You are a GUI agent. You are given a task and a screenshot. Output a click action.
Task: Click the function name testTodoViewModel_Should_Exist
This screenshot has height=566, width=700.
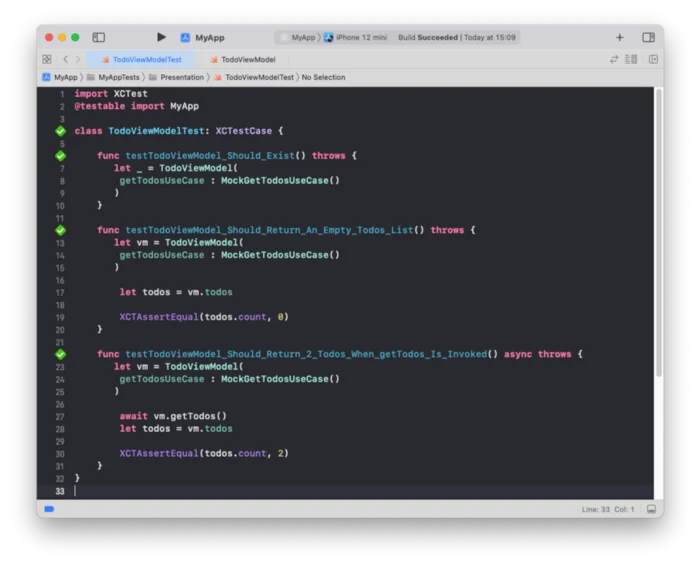pos(210,156)
